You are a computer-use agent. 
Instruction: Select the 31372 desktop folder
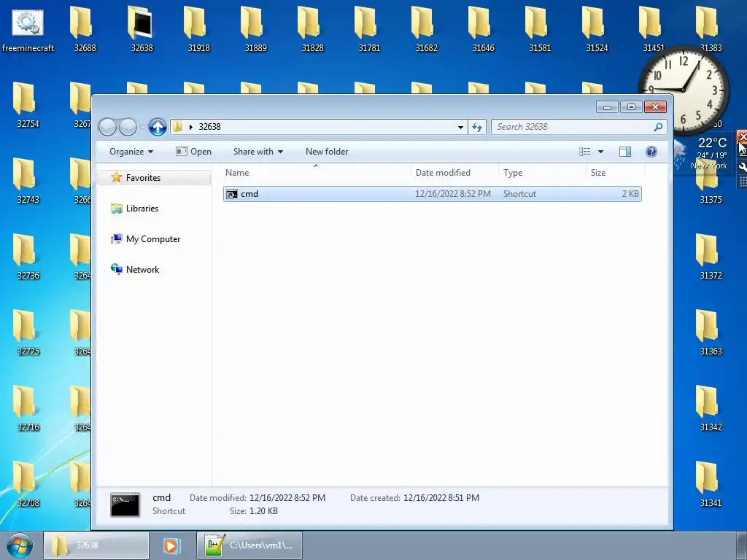(x=711, y=257)
